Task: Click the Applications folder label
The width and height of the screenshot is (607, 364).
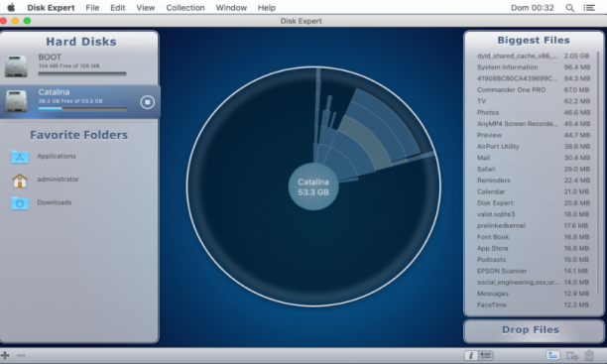Action: (57, 156)
